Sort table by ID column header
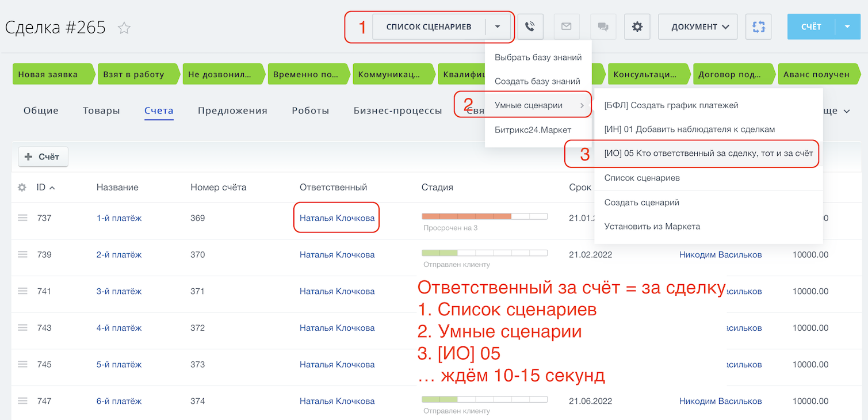868x420 pixels. pos(41,187)
